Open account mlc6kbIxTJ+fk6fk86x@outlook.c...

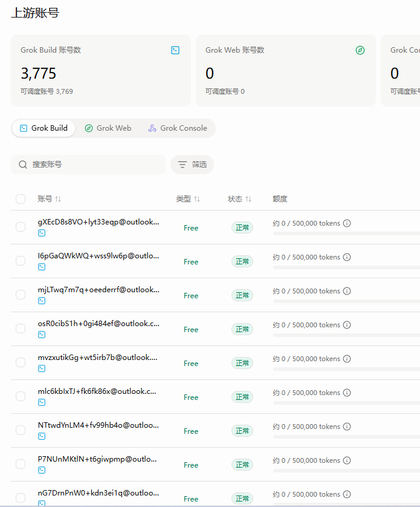tap(97, 391)
